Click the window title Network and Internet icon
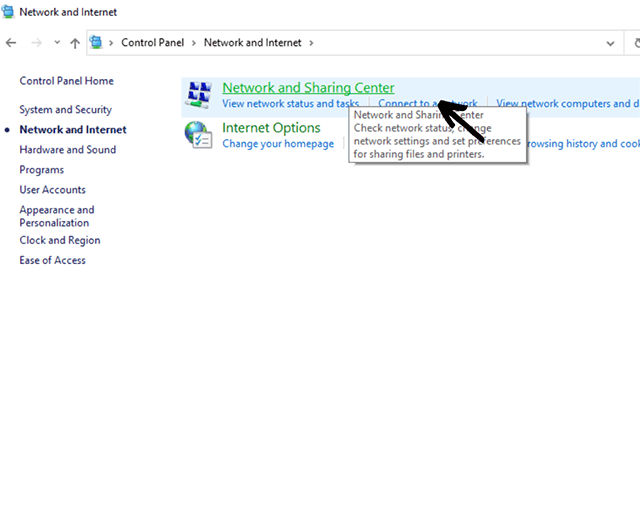 [8, 11]
